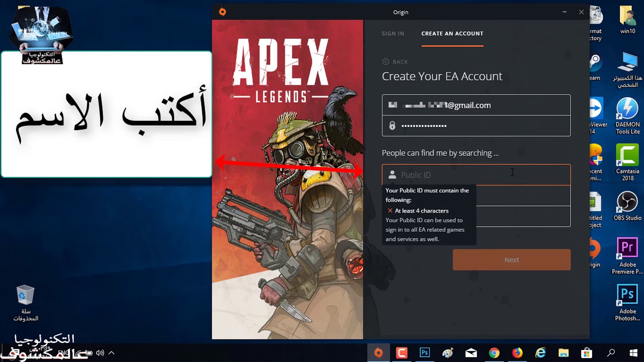Open Mail app from the taskbar
The width and height of the screenshot is (644, 362).
pyautogui.click(x=471, y=353)
